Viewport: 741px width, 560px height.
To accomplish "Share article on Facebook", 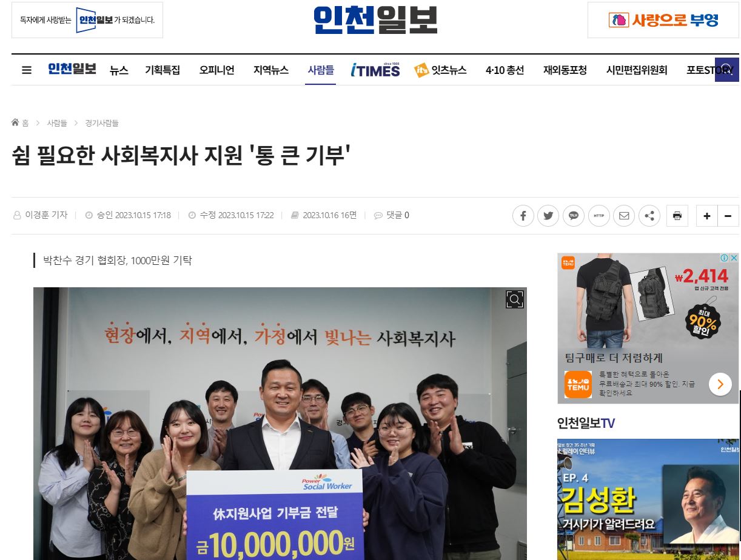I will 523,216.
